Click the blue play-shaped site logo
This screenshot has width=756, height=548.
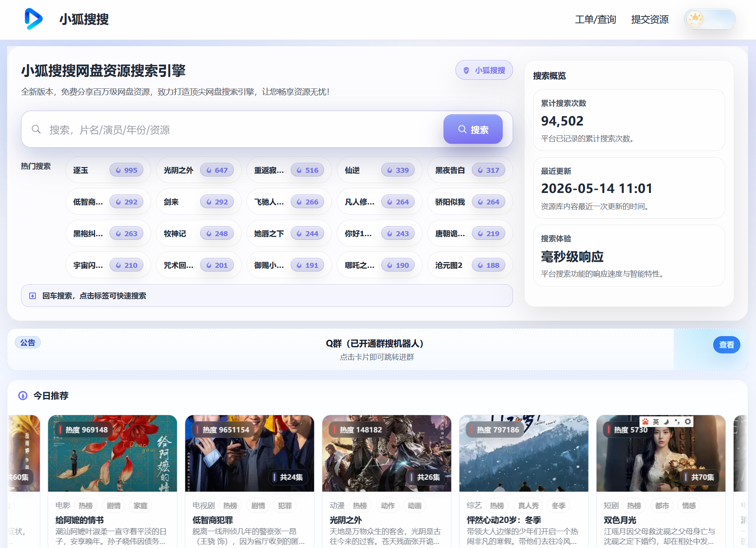pyautogui.click(x=33, y=19)
